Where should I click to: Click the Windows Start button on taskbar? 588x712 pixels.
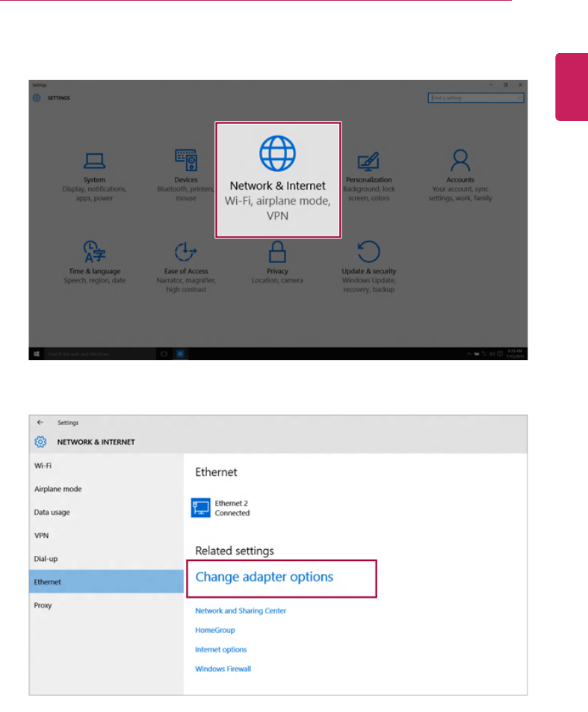(x=37, y=353)
